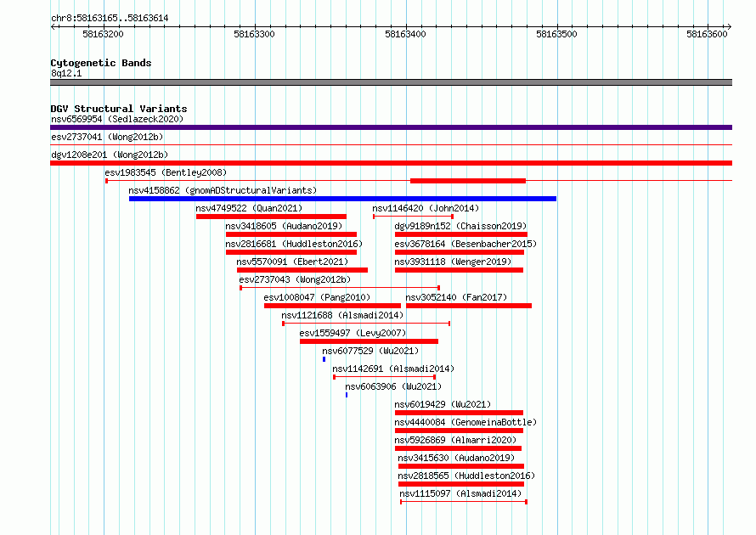Click the chr8:58163165..58163614 region label
The image size is (756, 535).
pos(110,19)
